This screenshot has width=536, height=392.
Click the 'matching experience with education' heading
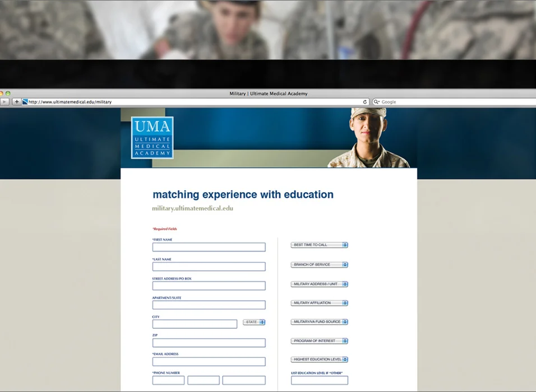tap(243, 194)
